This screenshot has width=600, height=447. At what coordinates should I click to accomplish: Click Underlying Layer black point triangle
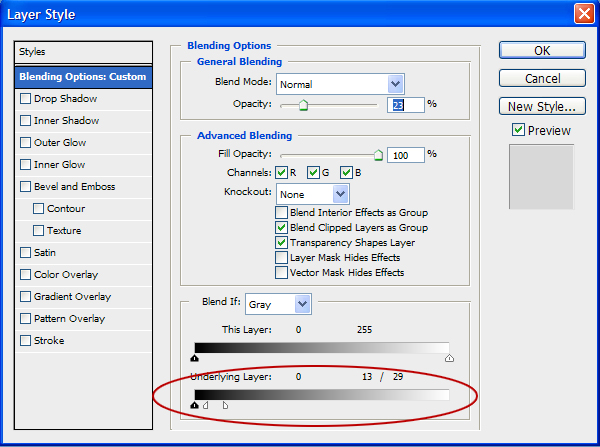[194, 406]
